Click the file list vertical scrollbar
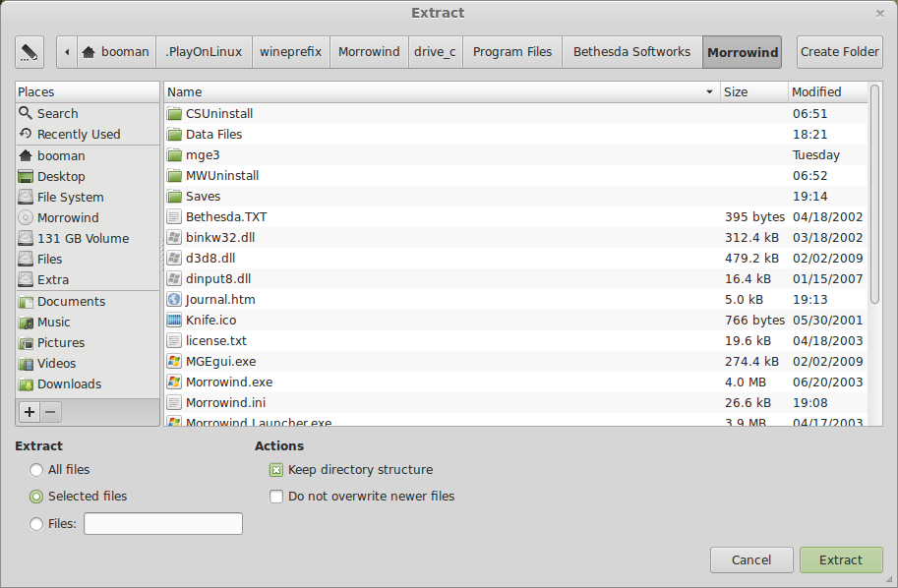Screen dimensions: 898x588 [874, 194]
